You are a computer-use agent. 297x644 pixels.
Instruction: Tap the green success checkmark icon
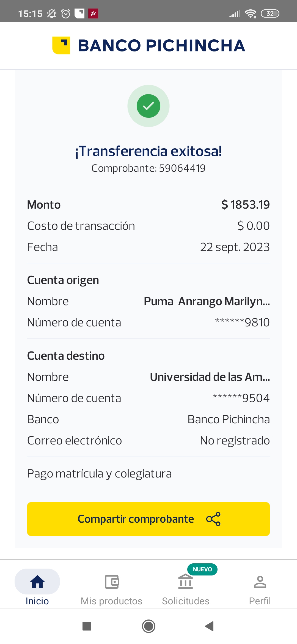(x=148, y=106)
